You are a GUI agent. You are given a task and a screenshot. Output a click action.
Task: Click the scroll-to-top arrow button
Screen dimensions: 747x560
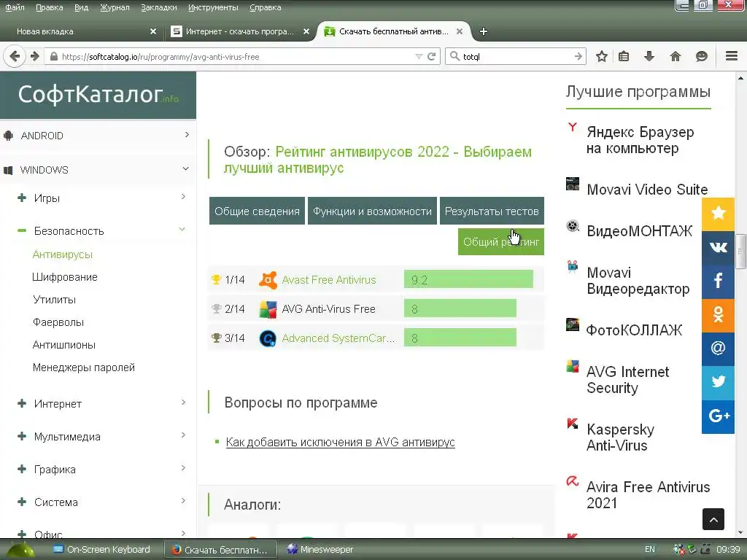point(713,519)
